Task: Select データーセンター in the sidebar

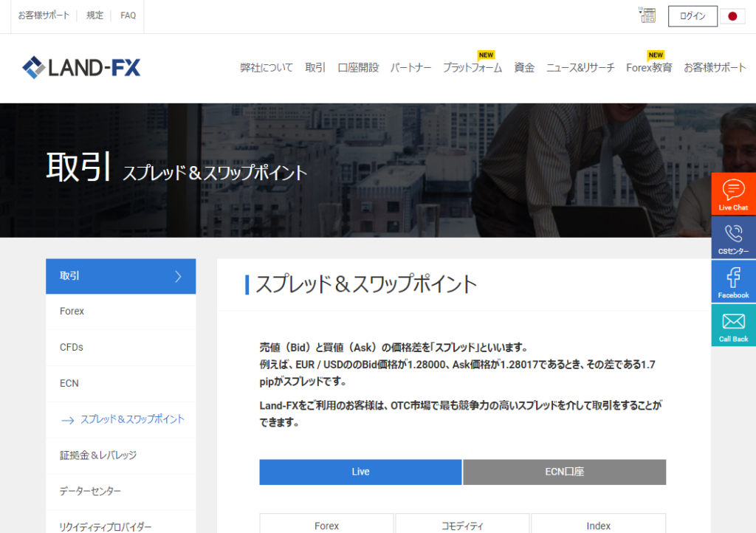Action: point(120,492)
